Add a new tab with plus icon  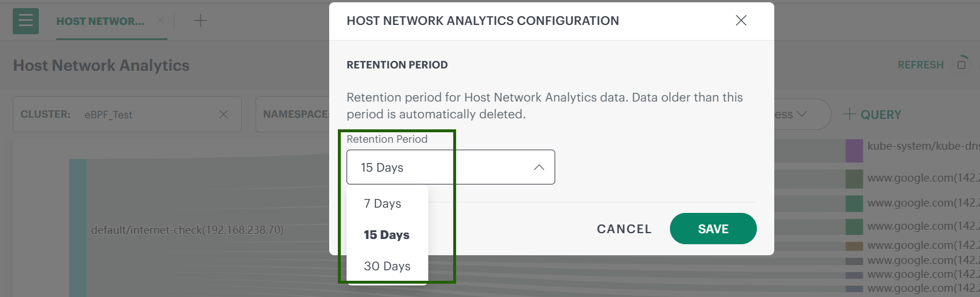coord(200,21)
